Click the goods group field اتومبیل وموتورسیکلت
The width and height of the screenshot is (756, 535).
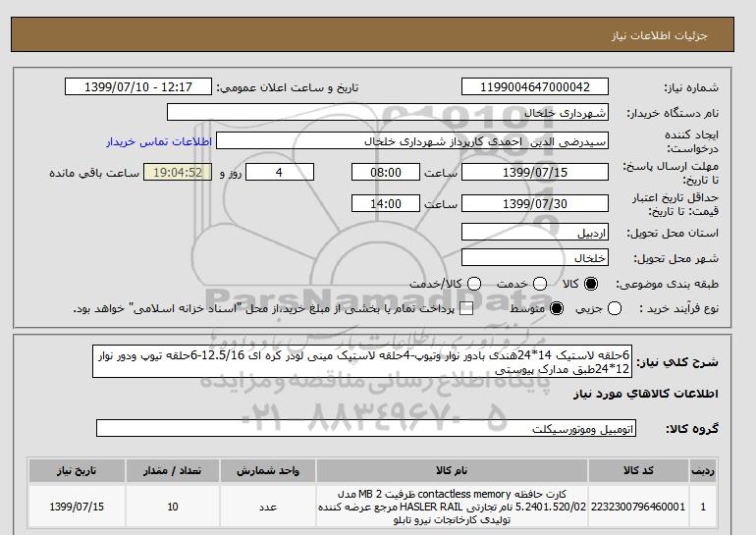tap(366, 428)
